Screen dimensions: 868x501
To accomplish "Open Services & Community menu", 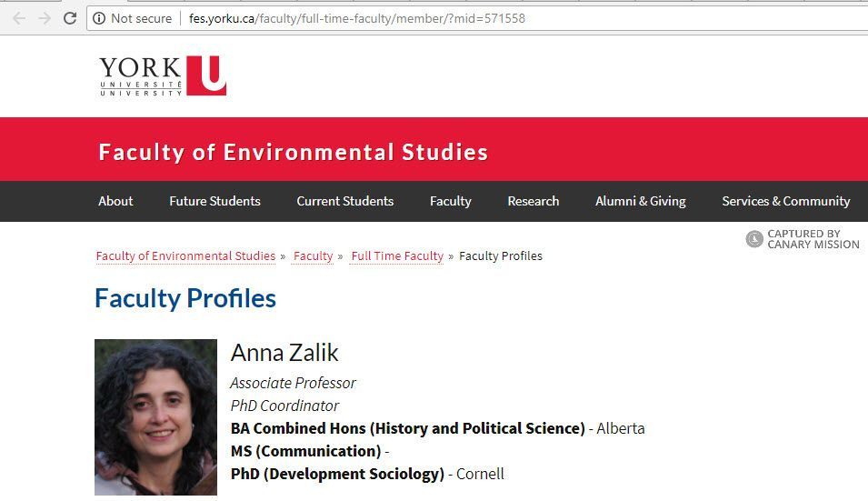I will tap(785, 201).
